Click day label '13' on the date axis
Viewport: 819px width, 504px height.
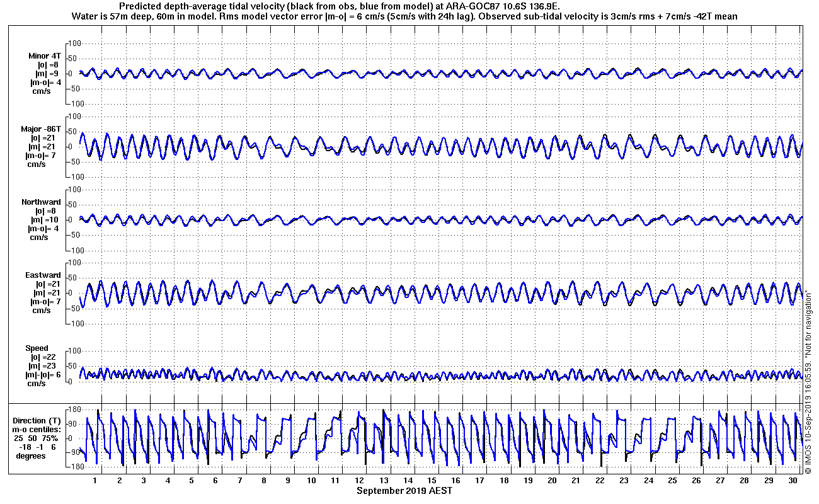pyautogui.click(x=384, y=481)
